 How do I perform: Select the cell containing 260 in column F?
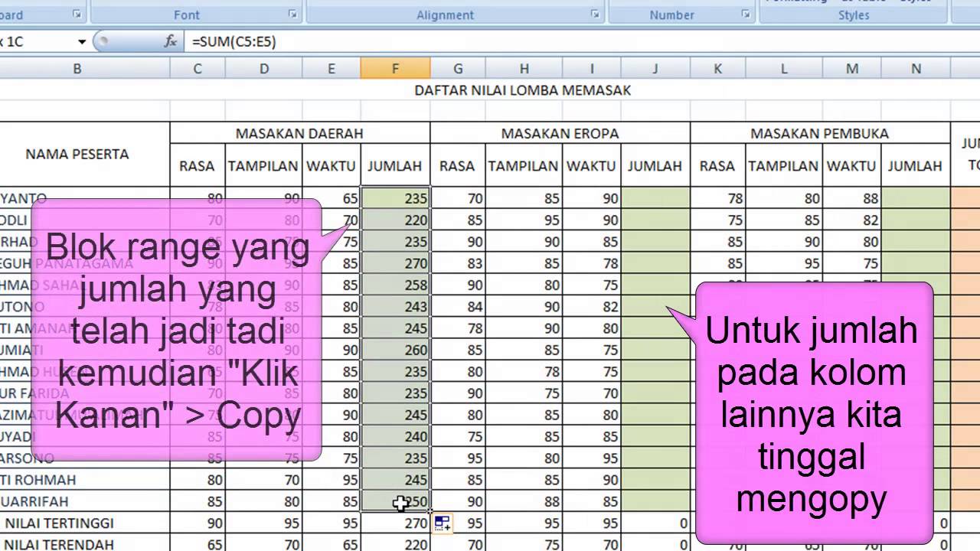pos(395,350)
